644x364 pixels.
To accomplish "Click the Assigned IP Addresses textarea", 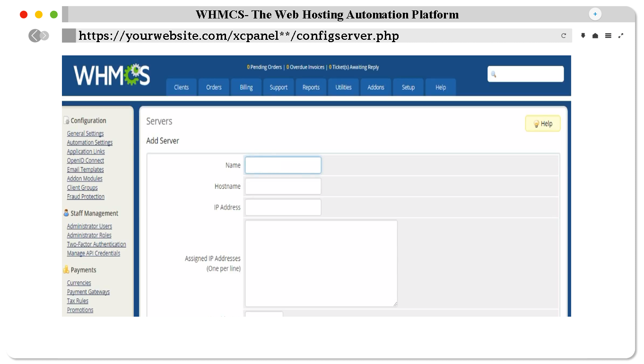I will tap(321, 263).
